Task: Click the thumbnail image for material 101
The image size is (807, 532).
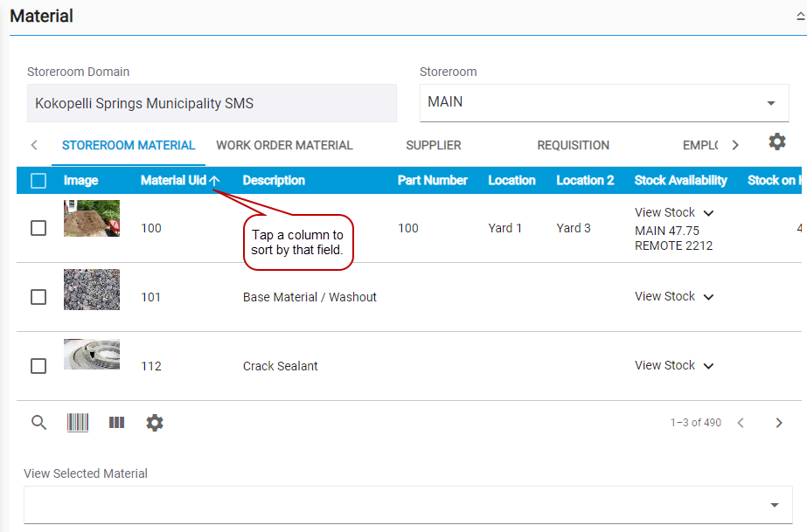Action: pos(92,289)
